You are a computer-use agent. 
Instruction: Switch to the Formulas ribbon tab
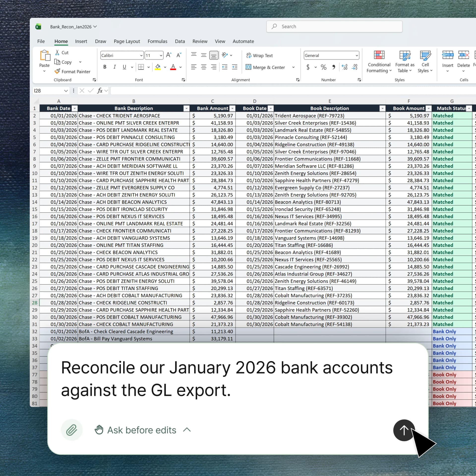[x=157, y=41]
